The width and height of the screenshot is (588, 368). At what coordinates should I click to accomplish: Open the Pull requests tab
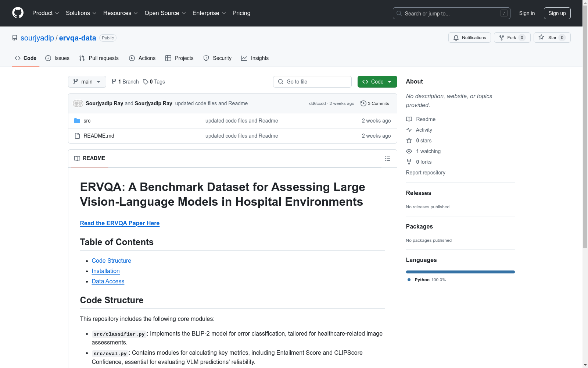[99, 58]
